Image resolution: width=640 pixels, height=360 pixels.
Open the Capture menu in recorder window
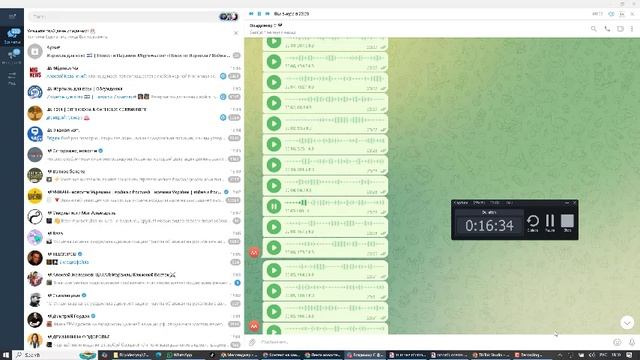(461, 203)
